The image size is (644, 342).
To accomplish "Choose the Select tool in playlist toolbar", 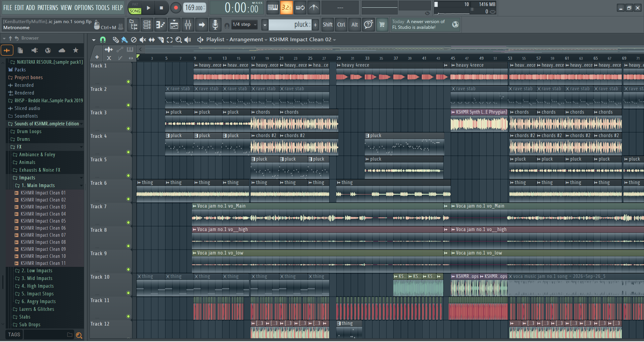I will point(170,40).
